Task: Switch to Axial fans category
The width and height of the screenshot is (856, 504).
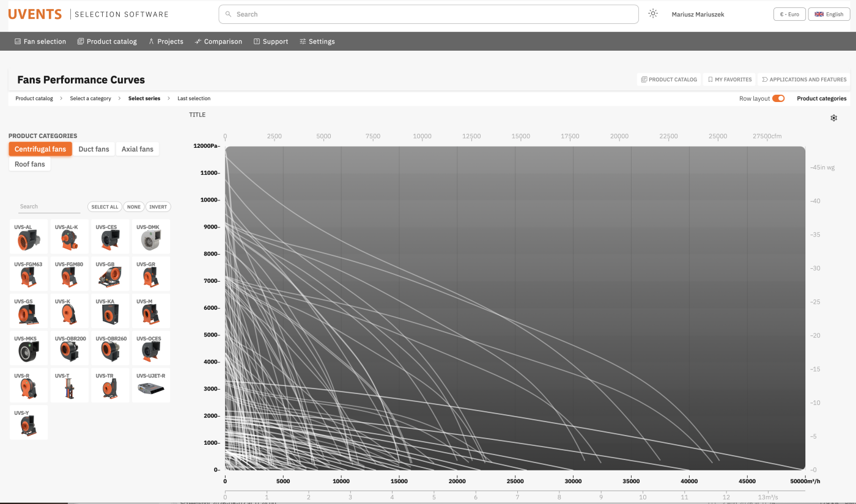Action: tap(138, 149)
